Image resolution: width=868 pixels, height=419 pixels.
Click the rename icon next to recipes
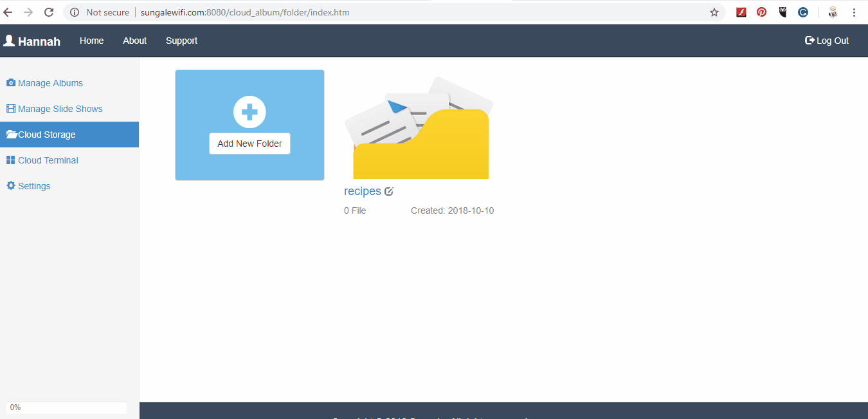(x=389, y=191)
